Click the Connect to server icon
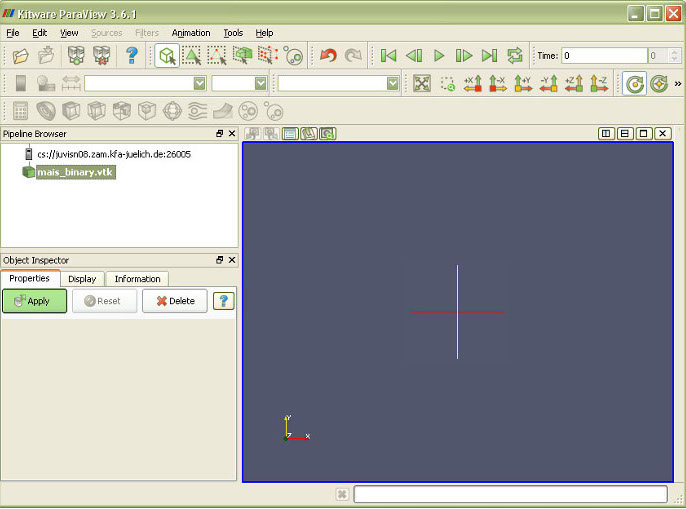This screenshot has height=509, width=686. point(76,56)
